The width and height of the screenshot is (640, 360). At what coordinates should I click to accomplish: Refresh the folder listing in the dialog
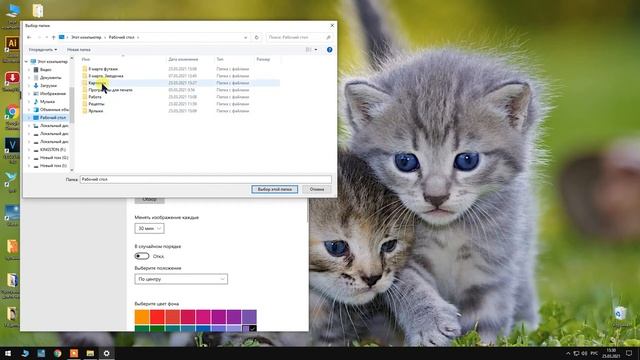point(257,37)
